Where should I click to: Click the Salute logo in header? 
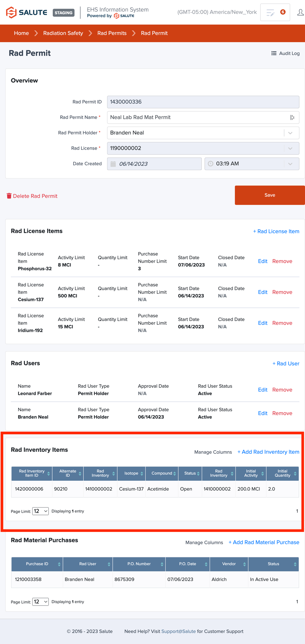[x=27, y=13]
